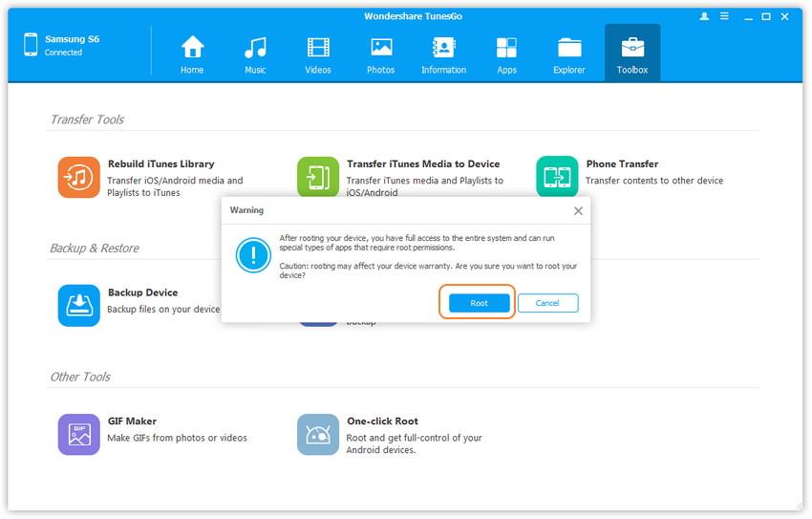Open the Music tab

click(x=255, y=54)
